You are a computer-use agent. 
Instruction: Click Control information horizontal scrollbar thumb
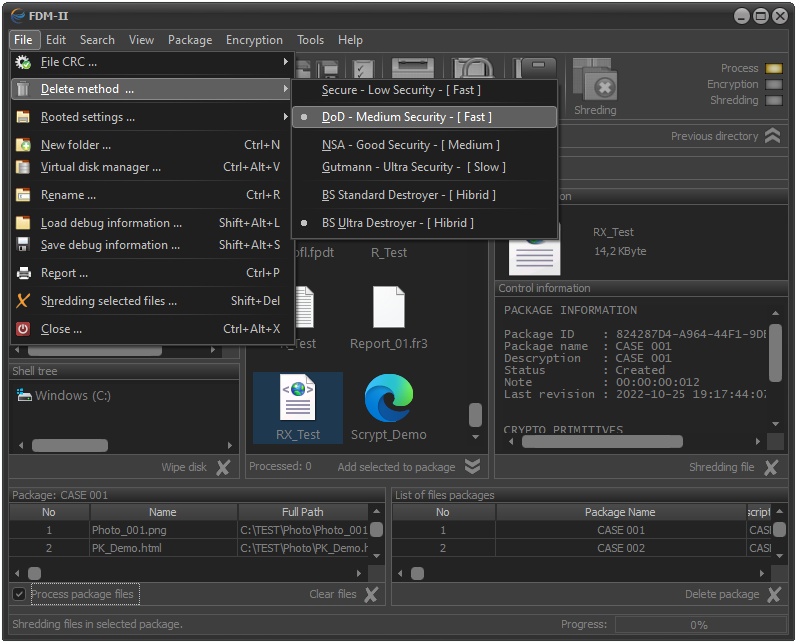pyautogui.click(x=602, y=442)
